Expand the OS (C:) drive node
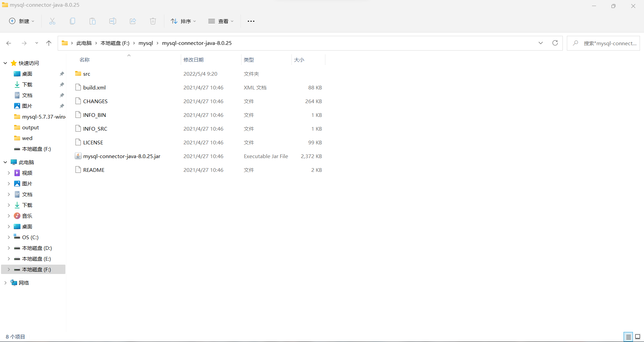Screen dimensions: 644x342 coord(9,237)
